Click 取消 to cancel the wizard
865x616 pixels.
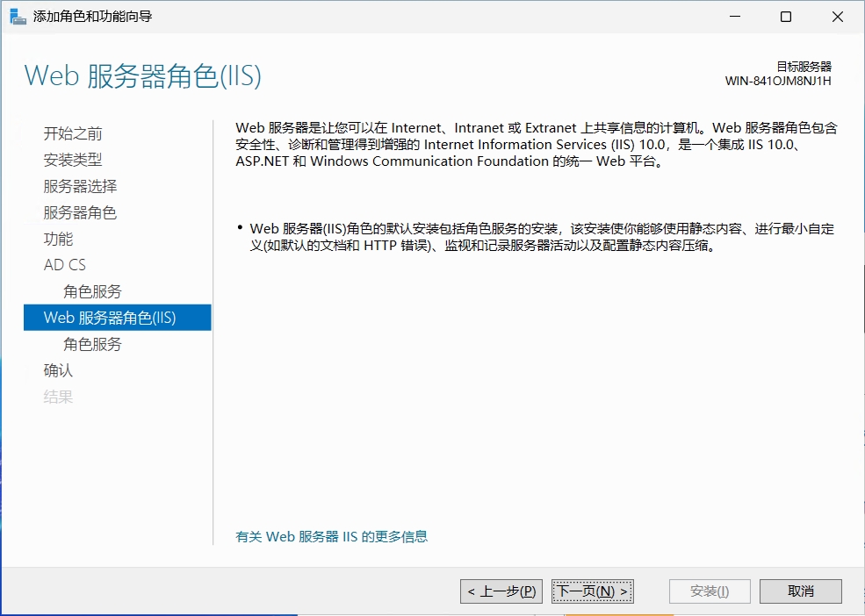pos(801,591)
